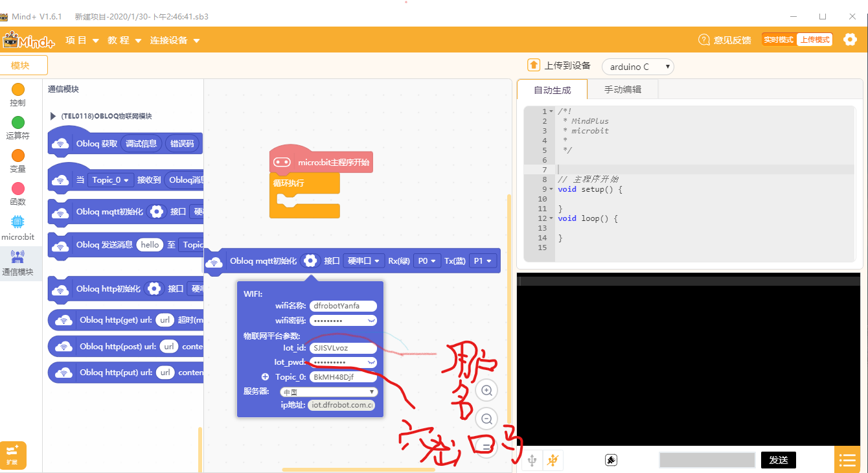Clear the serial console with brush icon
This screenshot has height=473, width=868.
coord(611,460)
